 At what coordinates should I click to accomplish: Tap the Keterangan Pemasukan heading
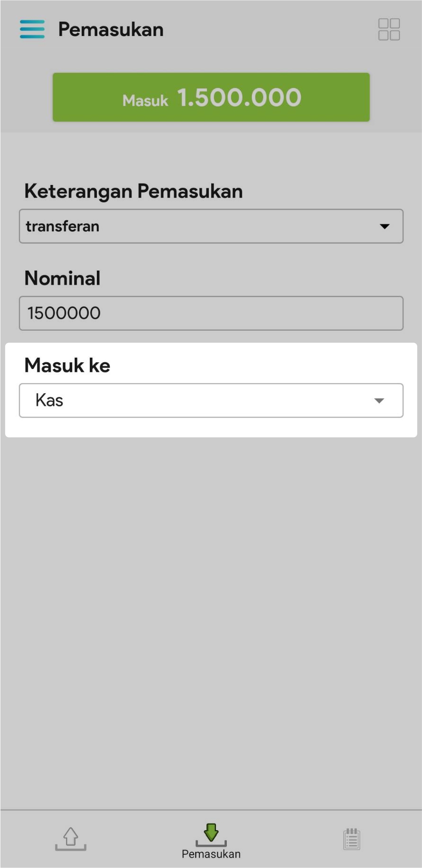[x=133, y=191]
